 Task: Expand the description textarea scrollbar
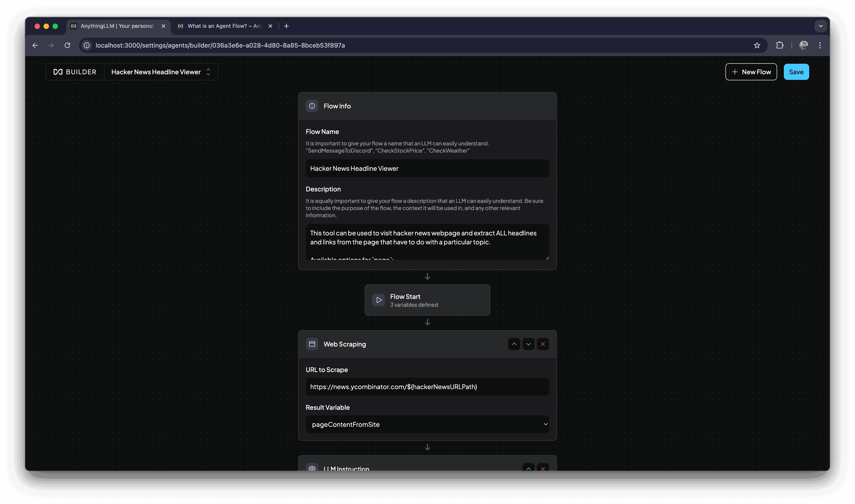(x=546, y=258)
